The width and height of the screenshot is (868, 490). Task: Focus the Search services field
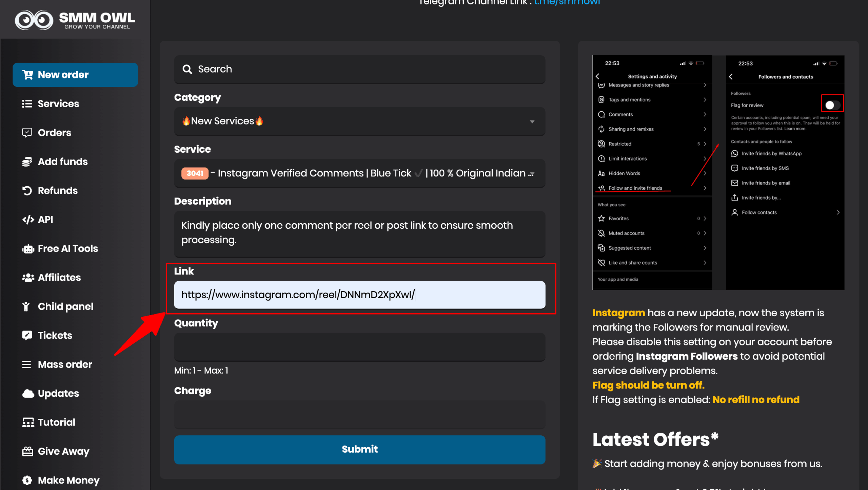tap(360, 69)
